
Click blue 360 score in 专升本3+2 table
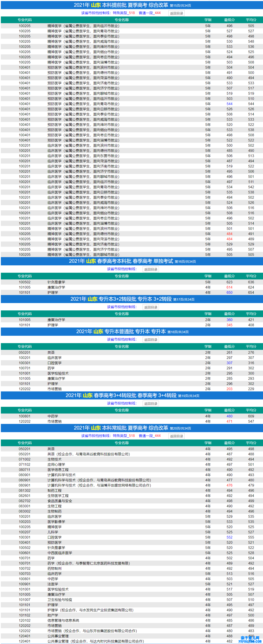(x=229, y=320)
